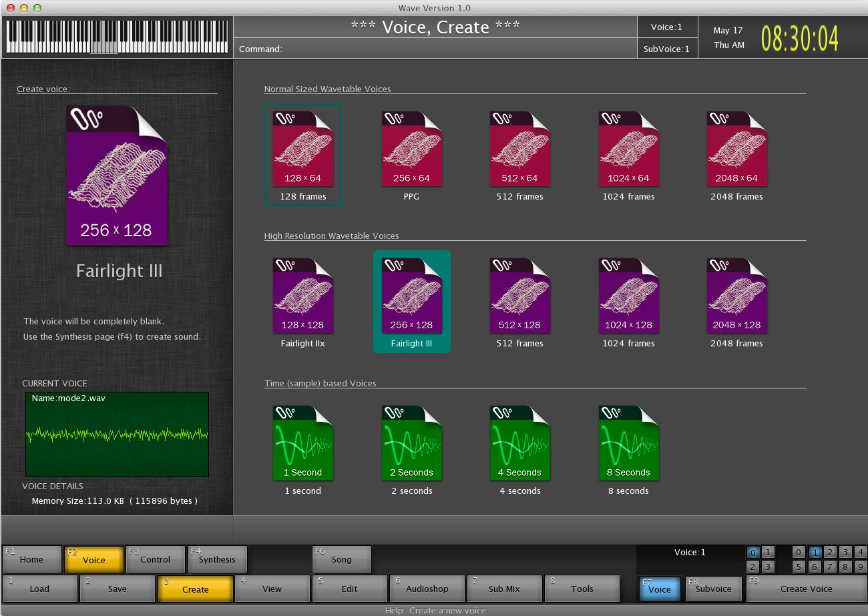Open the 7 Sub Mix submenu
This screenshot has height=616, width=868.
(x=505, y=589)
